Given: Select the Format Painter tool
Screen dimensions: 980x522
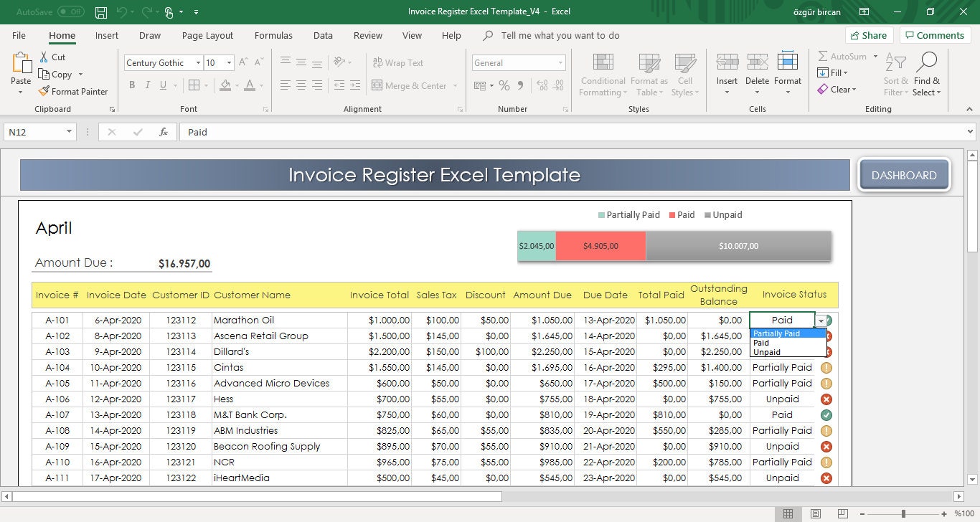Looking at the screenshot, I should (74, 91).
